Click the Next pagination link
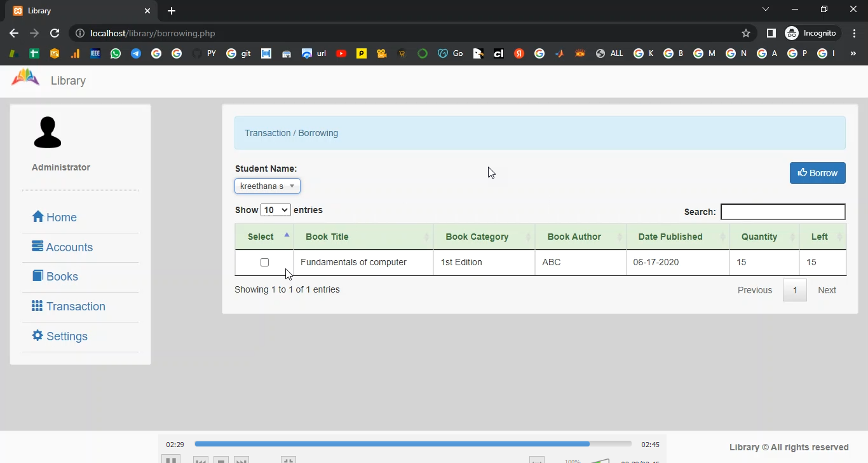Image resolution: width=868 pixels, height=463 pixels. pyautogui.click(x=827, y=290)
